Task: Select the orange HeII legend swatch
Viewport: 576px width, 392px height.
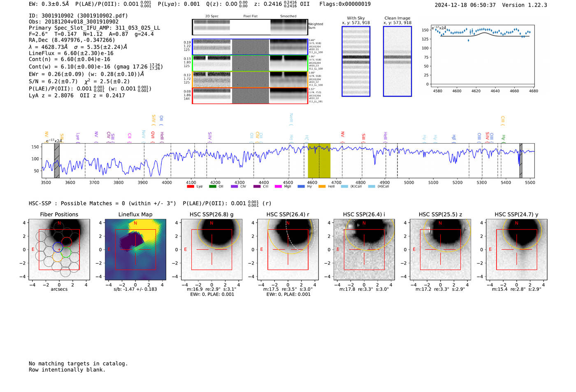Action: pyautogui.click(x=322, y=186)
